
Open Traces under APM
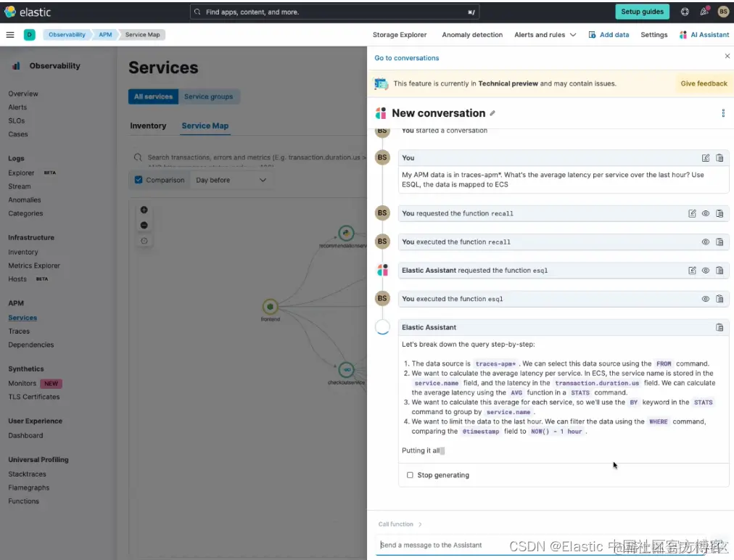(19, 332)
